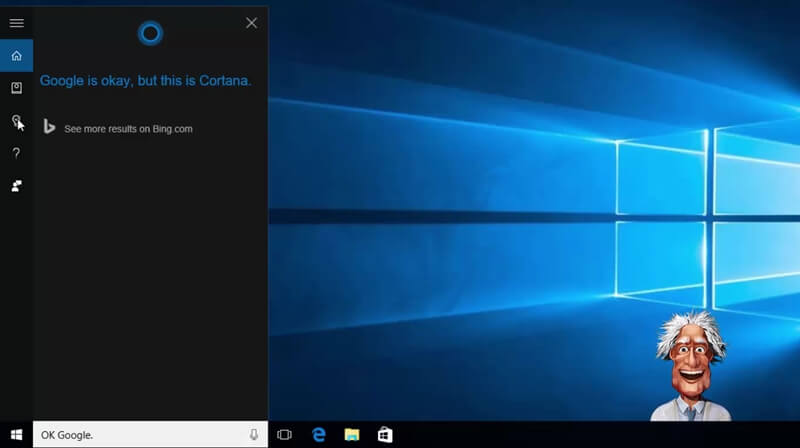The image size is (800, 448).
Task: Select the Cortana Home icon
Action: tap(16, 56)
